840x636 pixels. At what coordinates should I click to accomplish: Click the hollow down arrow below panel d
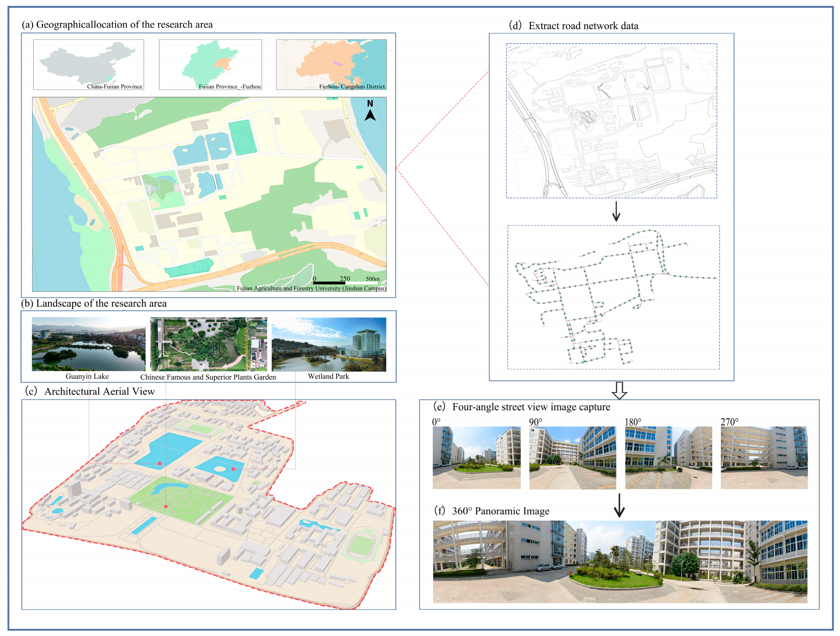click(619, 391)
